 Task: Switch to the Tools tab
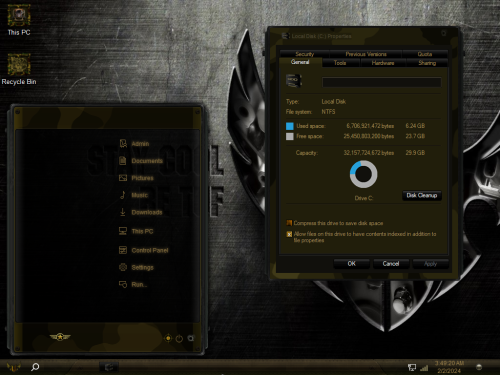(x=340, y=63)
